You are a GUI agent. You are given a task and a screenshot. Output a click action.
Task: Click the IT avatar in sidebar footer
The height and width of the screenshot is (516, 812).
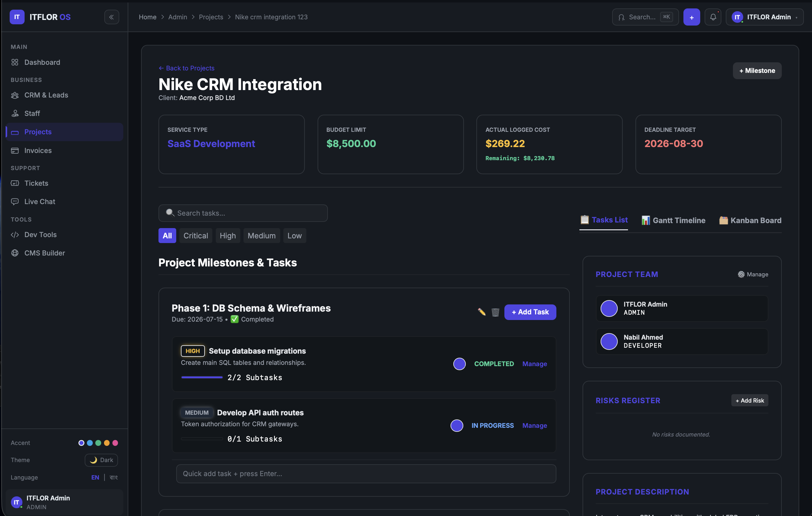(x=17, y=502)
